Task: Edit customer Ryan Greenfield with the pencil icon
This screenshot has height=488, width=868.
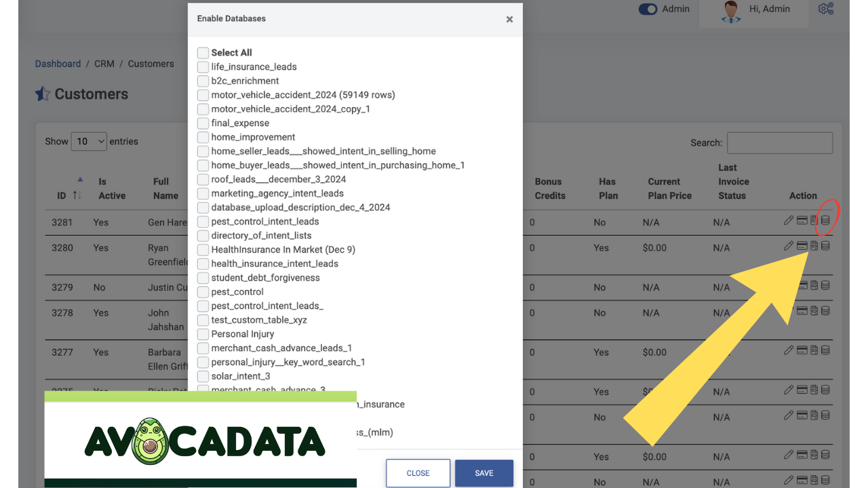Action: [x=789, y=245]
